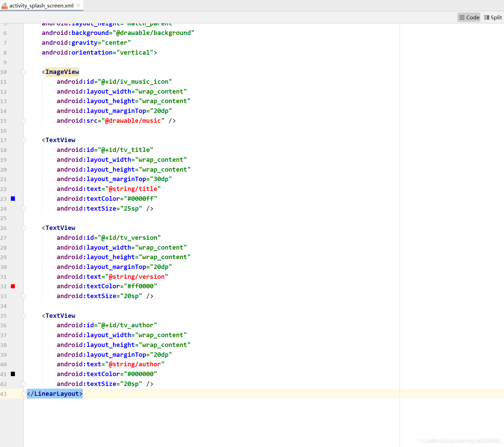Click the LinearLayout closing fold marker at line 43
Viewport: 504px width, 447px height.
point(24,394)
